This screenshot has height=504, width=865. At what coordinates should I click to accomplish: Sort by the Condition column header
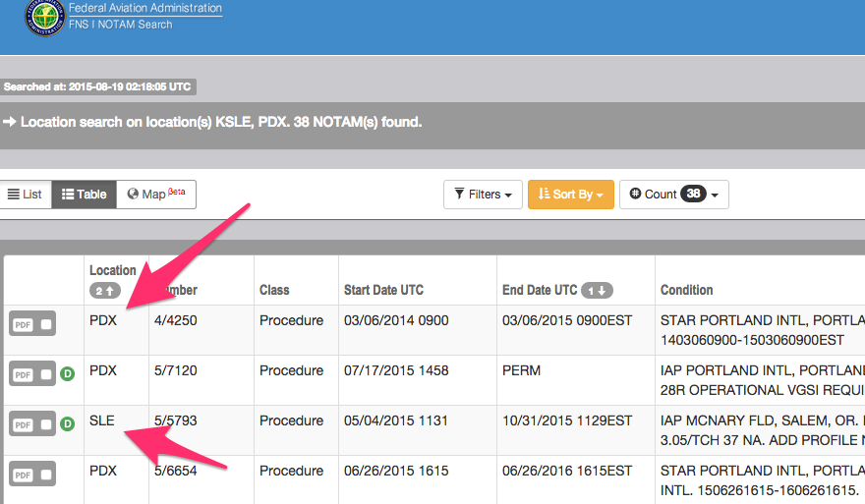click(x=686, y=290)
